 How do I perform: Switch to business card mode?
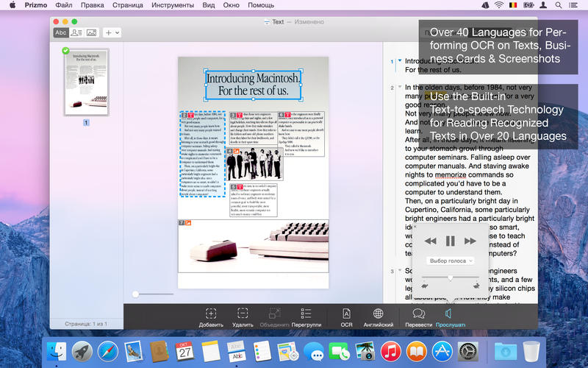[76, 32]
